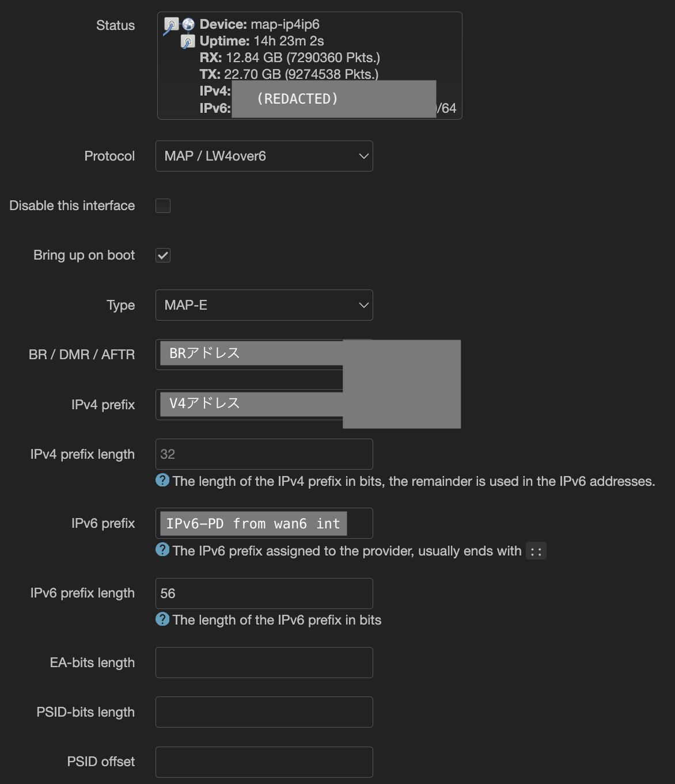The image size is (675, 784).
Task: Click the ethernet port icon left of globe
Action: coord(171,25)
